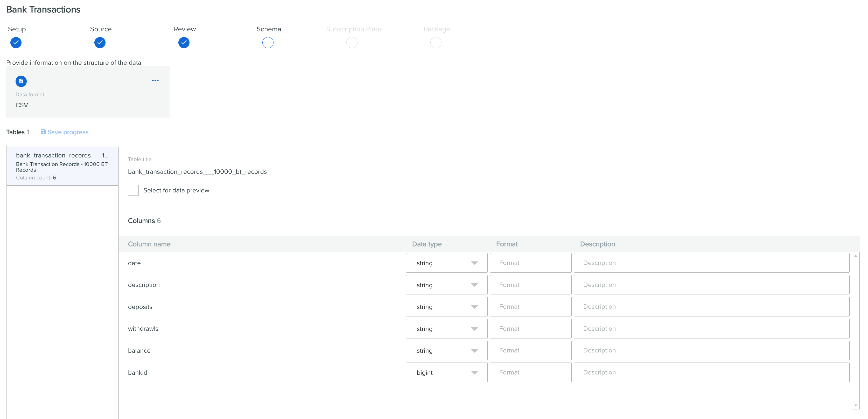The width and height of the screenshot is (868, 419).
Task: Click Format field for deposits column
Action: (x=531, y=307)
